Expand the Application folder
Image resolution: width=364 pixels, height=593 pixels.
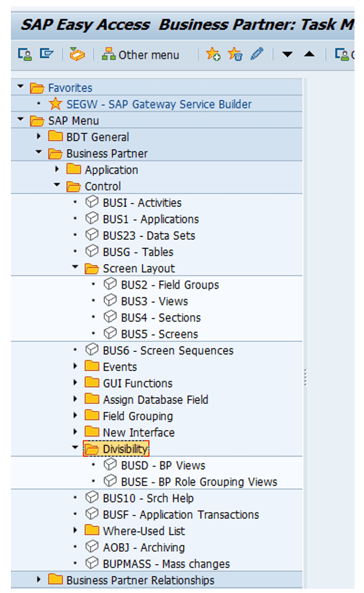point(56,169)
